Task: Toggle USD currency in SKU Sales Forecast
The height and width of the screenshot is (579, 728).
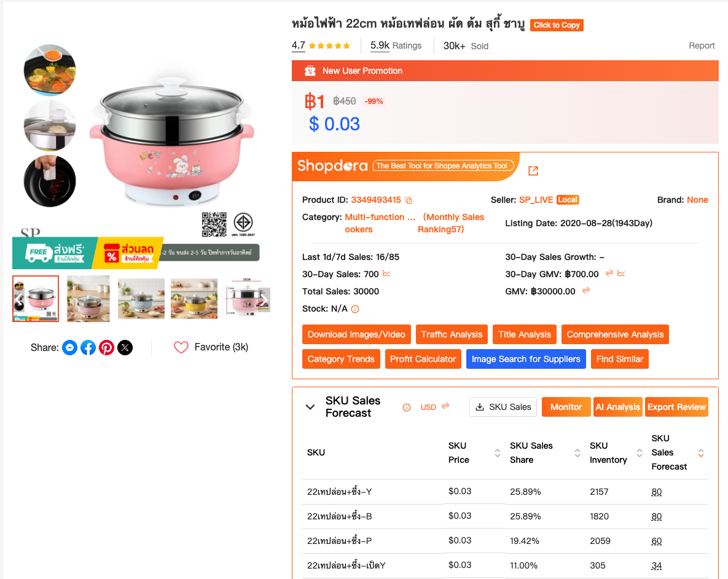Action: click(435, 407)
